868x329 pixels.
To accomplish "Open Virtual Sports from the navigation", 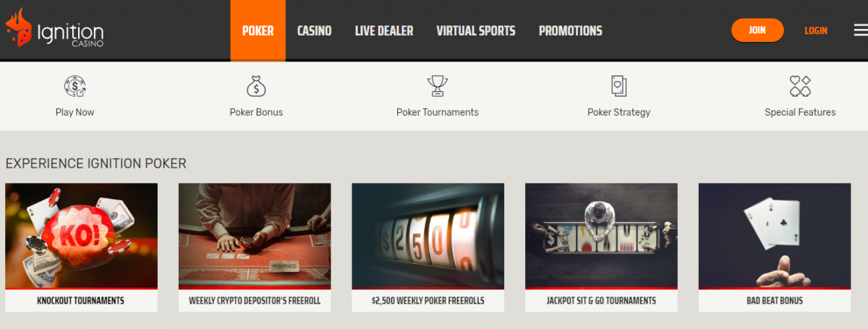I will tap(476, 31).
